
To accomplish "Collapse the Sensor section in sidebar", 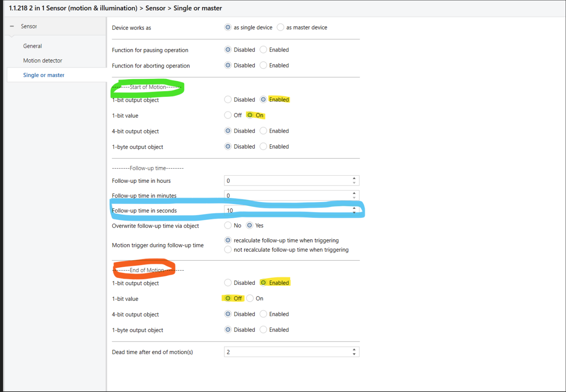I will [12, 26].
